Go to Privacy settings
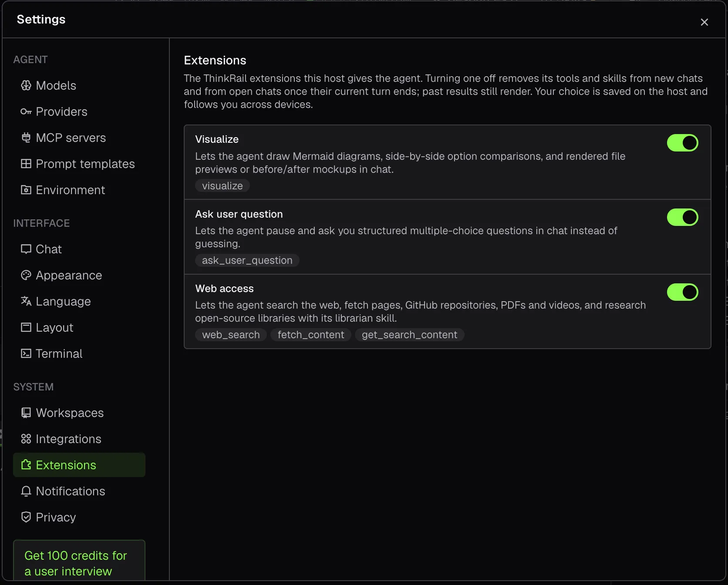This screenshot has width=728, height=585. (79, 517)
